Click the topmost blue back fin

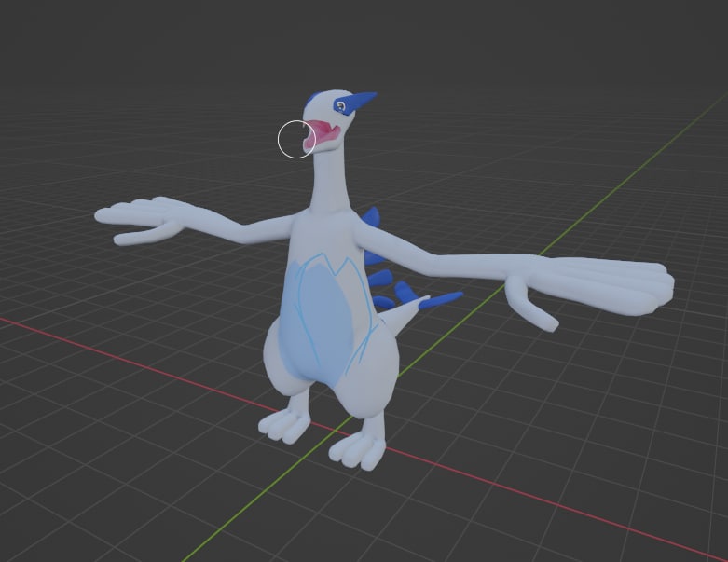click(371, 219)
